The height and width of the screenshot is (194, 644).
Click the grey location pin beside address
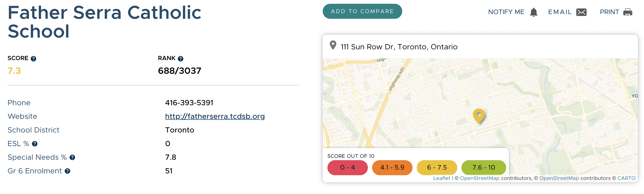pyautogui.click(x=333, y=45)
